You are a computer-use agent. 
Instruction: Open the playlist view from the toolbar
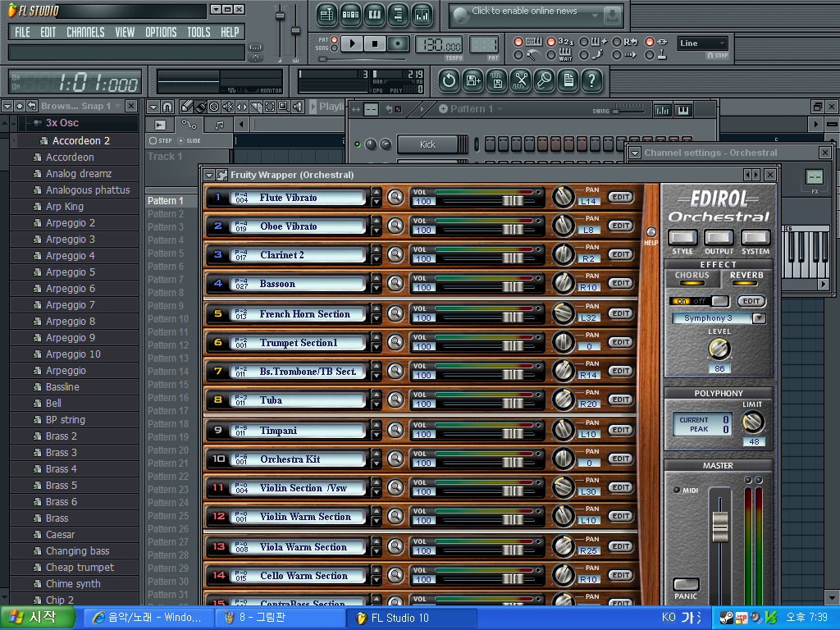pyautogui.click(x=326, y=15)
